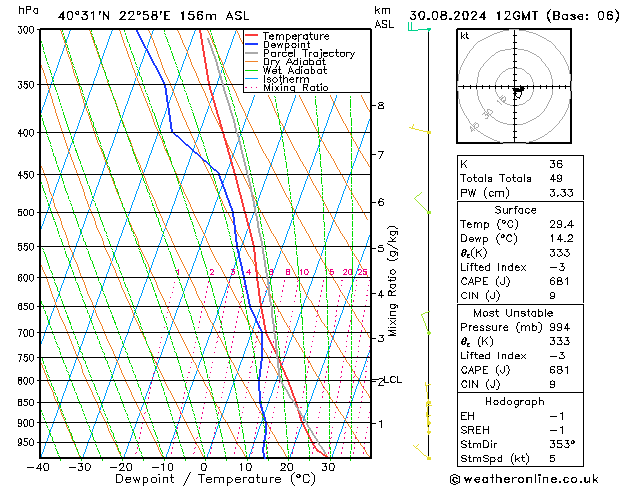Screen dimensions: 629x486
Task: Click the hodograph kt unit label
Action: point(465,36)
